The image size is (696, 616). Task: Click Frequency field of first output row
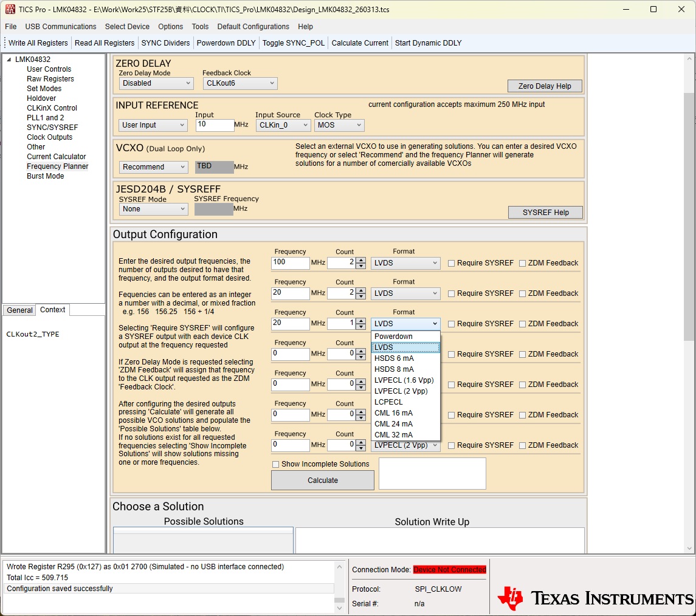291,263
